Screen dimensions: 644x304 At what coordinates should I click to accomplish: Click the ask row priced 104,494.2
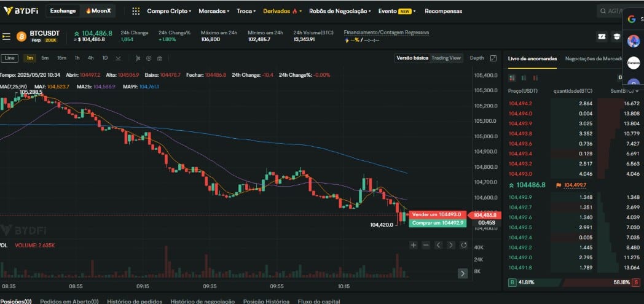point(574,103)
